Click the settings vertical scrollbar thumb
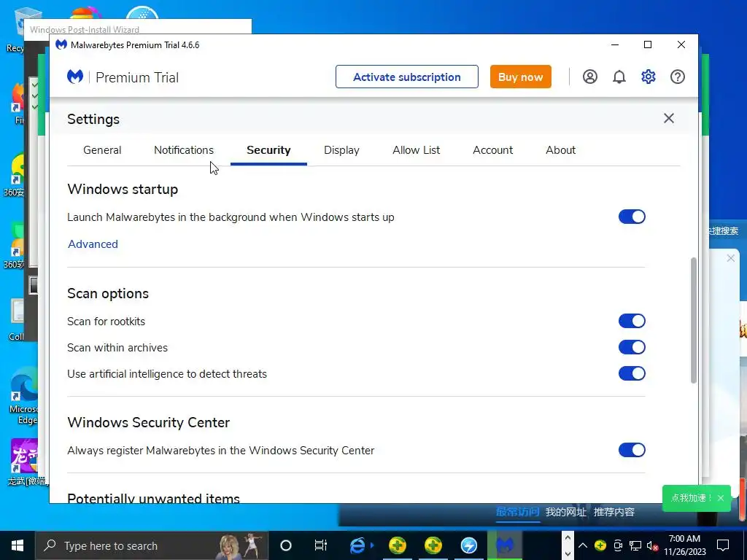747x560 pixels. 693,320
